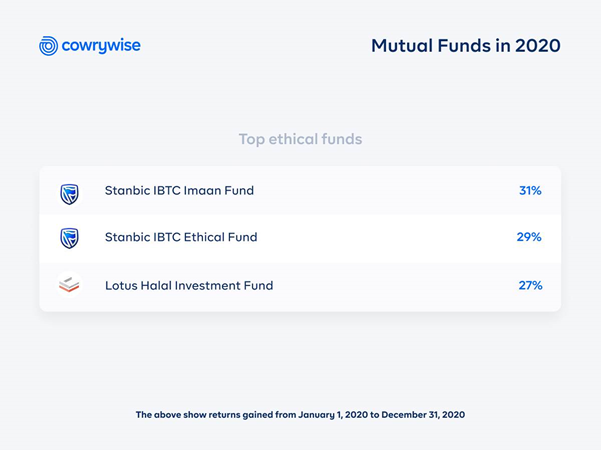Click the Stanbic shield icon beside Imaan Fund
Viewport: 601px width, 450px height.
coord(69,194)
